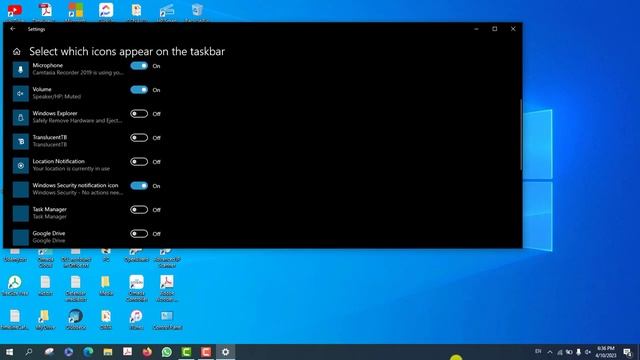Click 'Select which icons appear on the taskbar' heading
Screen dimensions: 640x360
[127, 51]
